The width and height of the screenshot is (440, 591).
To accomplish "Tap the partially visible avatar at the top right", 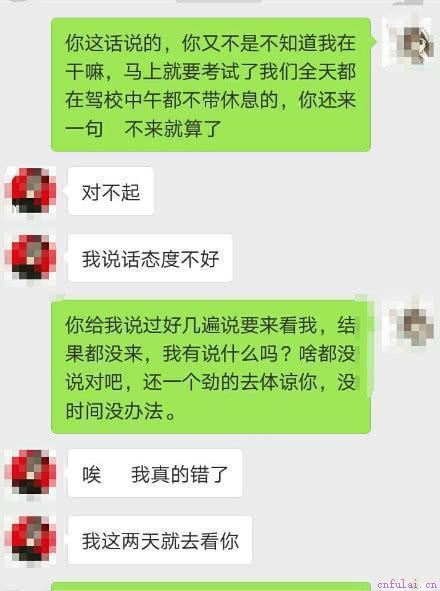I will pos(409,3).
